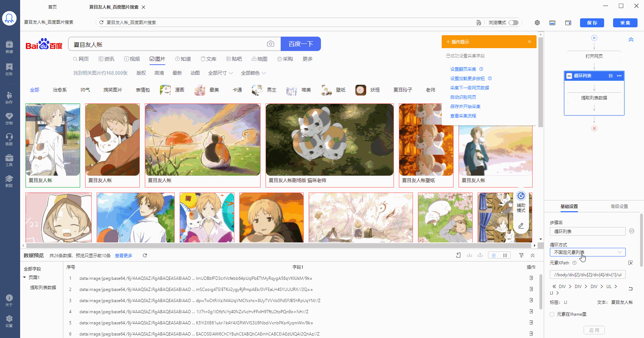The height and width of the screenshot is (338, 644).
Task: Click the operation icon for data row 1
Action: point(531,278)
